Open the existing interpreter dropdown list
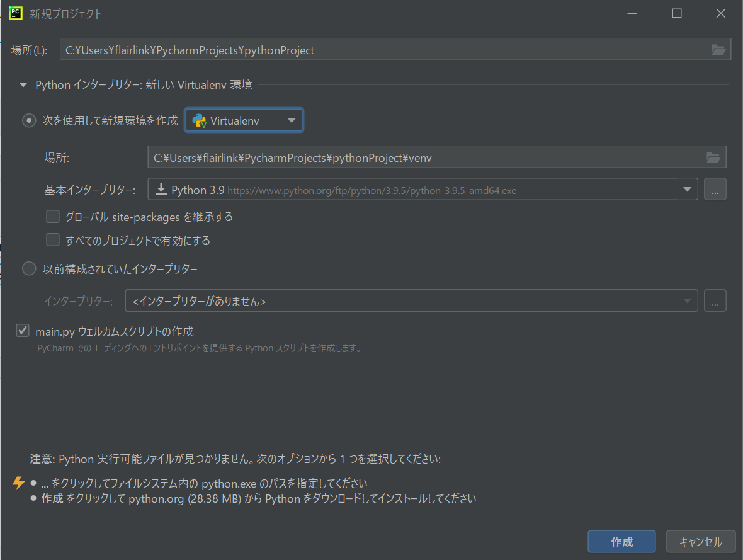The height and width of the screenshot is (560, 743). (411, 300)
